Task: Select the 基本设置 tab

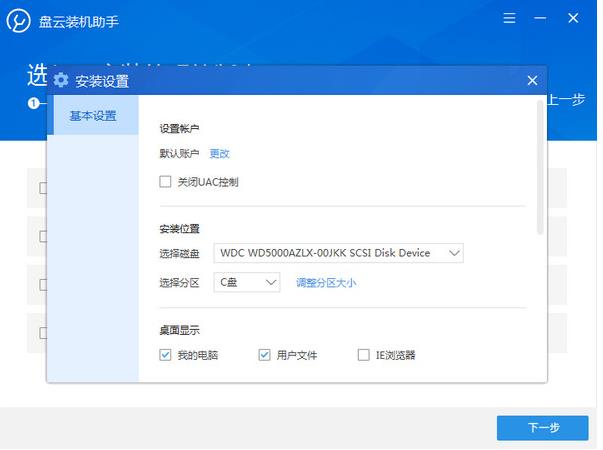Action: (93, 116)
